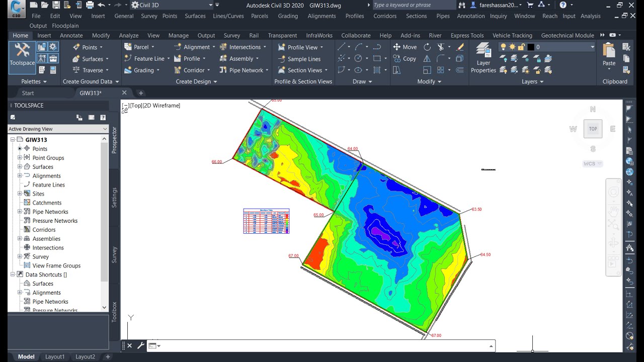Open the WCS coordinate system dropdown

pos(593,164)
